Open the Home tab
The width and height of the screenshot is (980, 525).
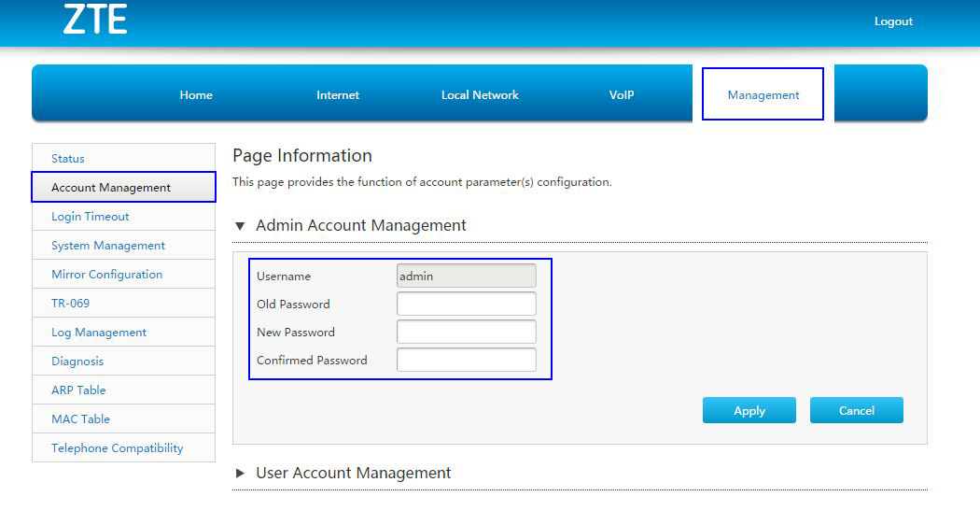196,95
